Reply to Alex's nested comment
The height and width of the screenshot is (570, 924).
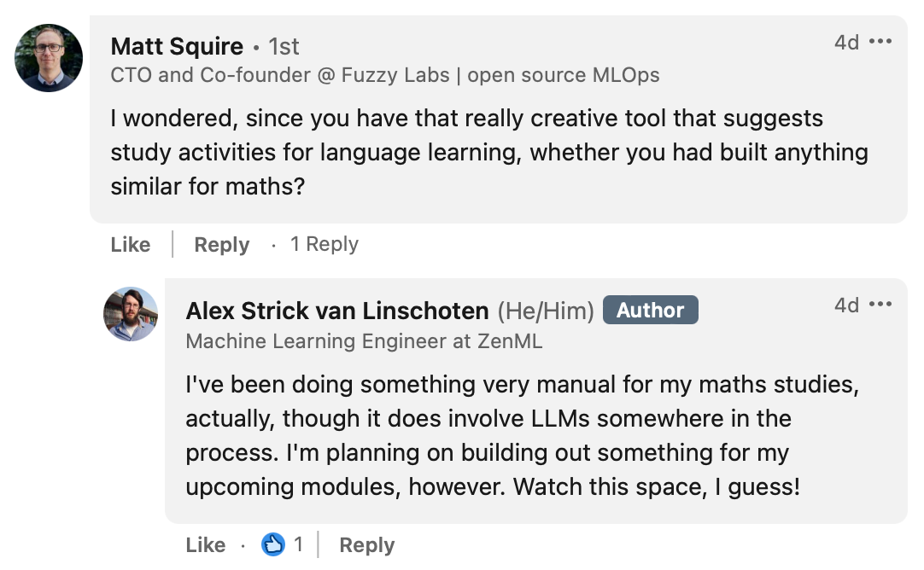(x=366, y=545)
